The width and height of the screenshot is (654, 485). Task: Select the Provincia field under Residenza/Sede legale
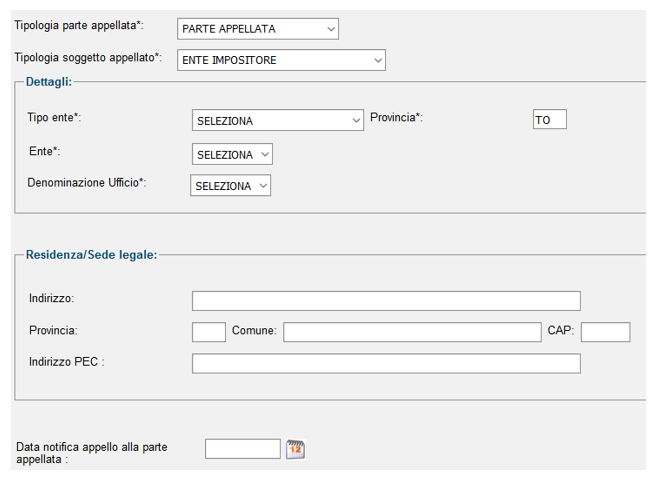click(209, 332)
